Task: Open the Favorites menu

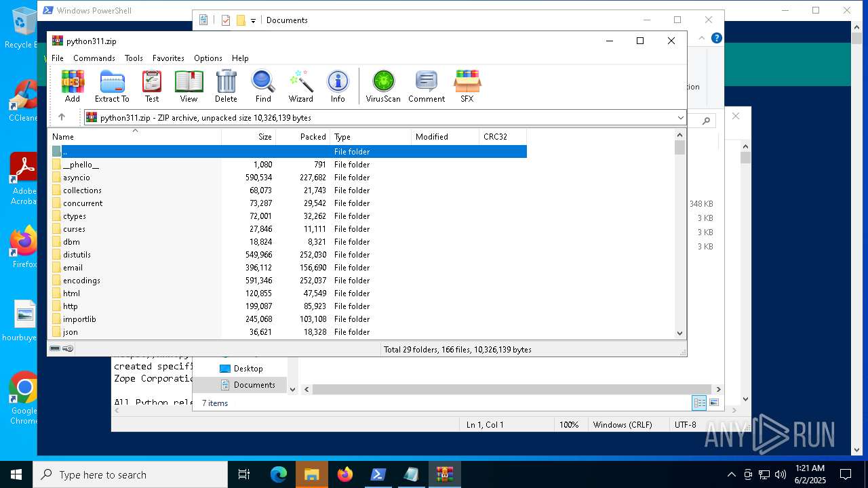Action: click(x=168, y=58)
